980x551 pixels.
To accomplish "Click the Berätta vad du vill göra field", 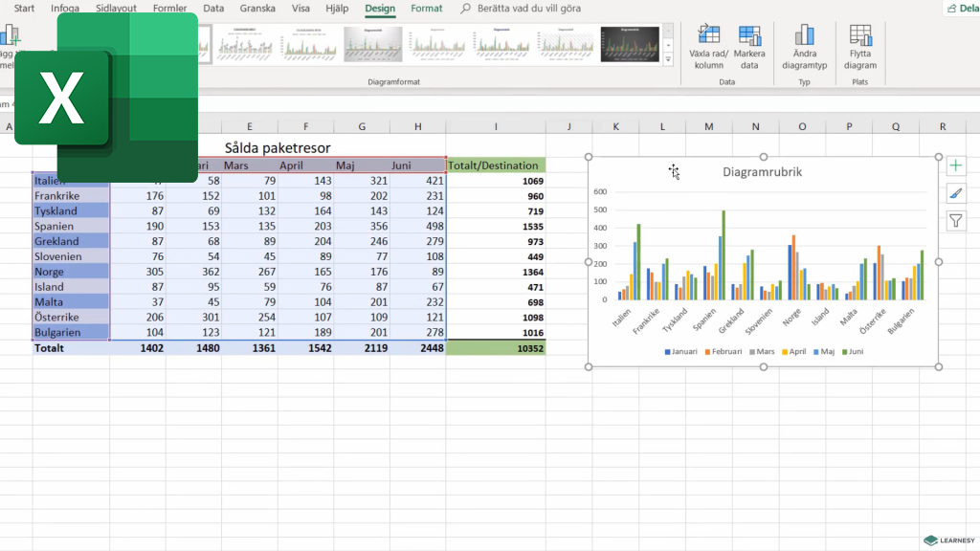I will pyautogui.click(x=528, y=8).
